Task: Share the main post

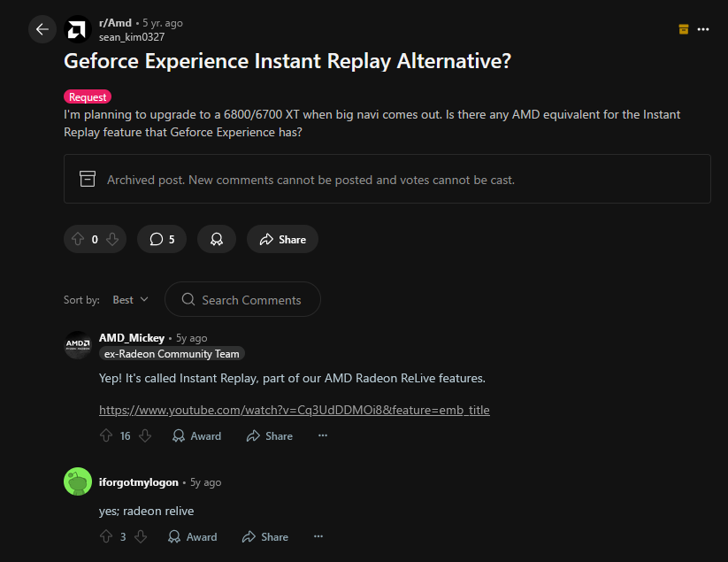Action: point(282,239)
